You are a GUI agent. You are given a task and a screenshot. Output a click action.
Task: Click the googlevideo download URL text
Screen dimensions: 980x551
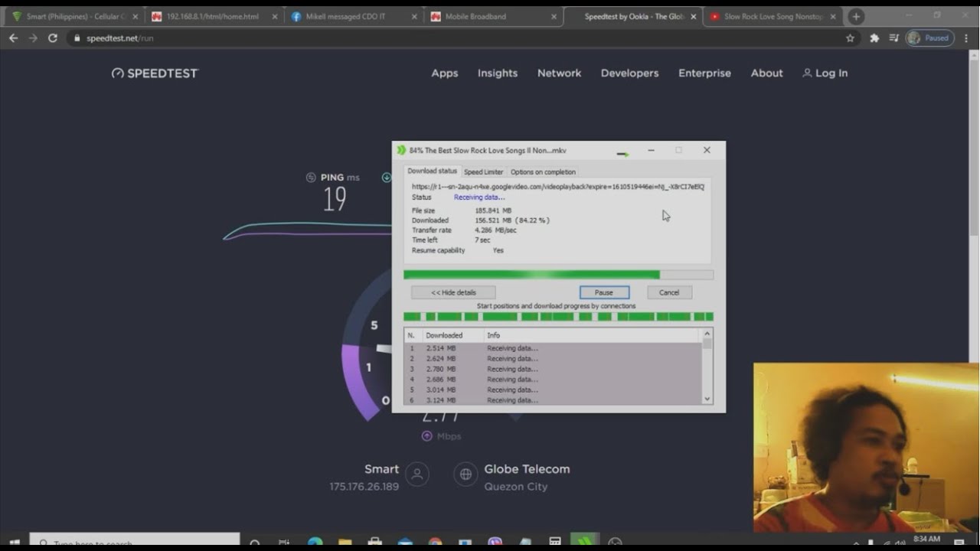point(557,186)
